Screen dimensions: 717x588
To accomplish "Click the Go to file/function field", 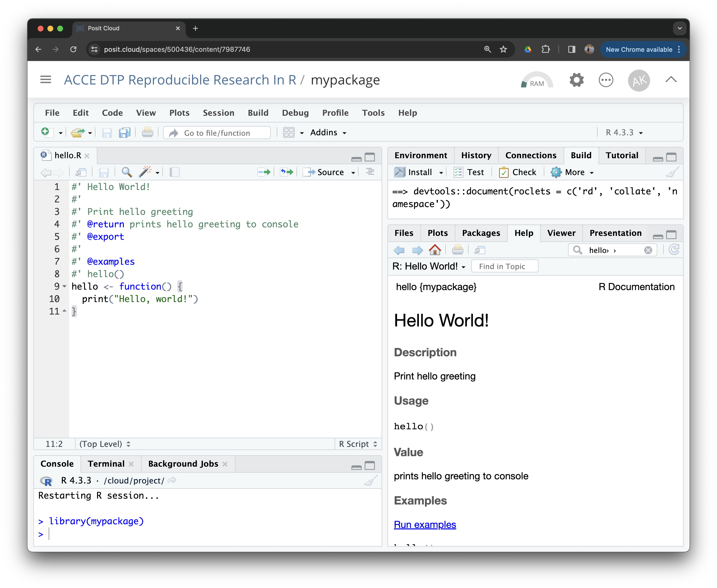I will pyautogui.click(x=217, y=133).
